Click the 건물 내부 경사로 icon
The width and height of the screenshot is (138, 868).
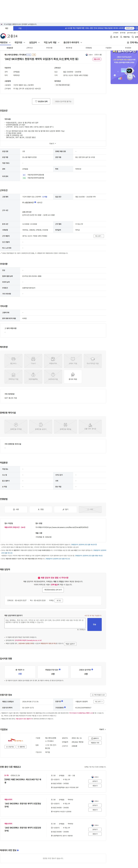tap(90, 427)
